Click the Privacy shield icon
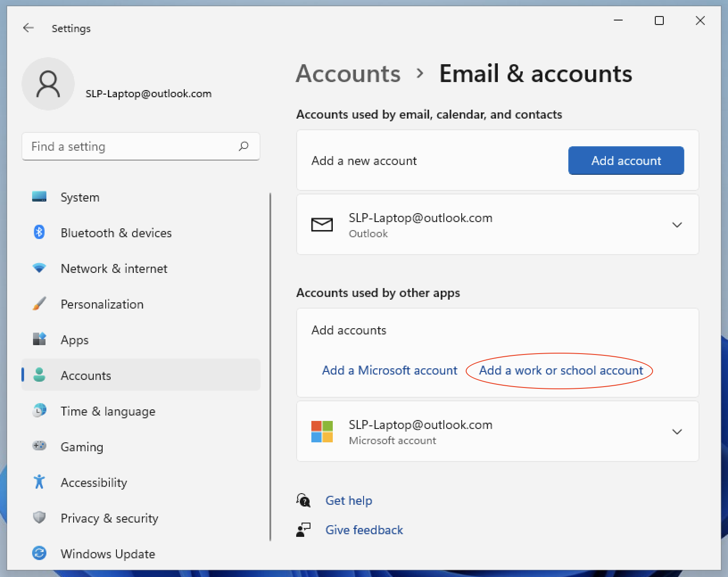Image resolution: width=728 pixels, height=577 pixels. click(39, 517)
